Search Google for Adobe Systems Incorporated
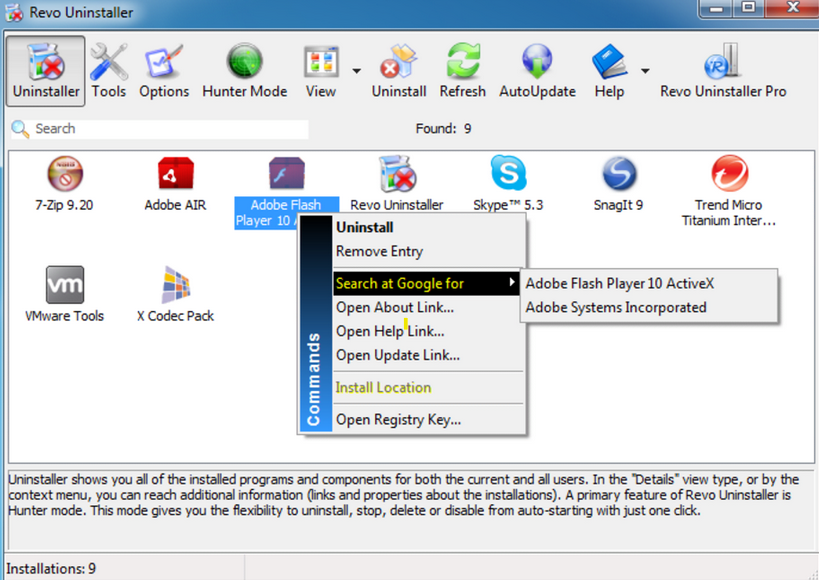This screenshot has height=580, width=819. pos(649,307)
